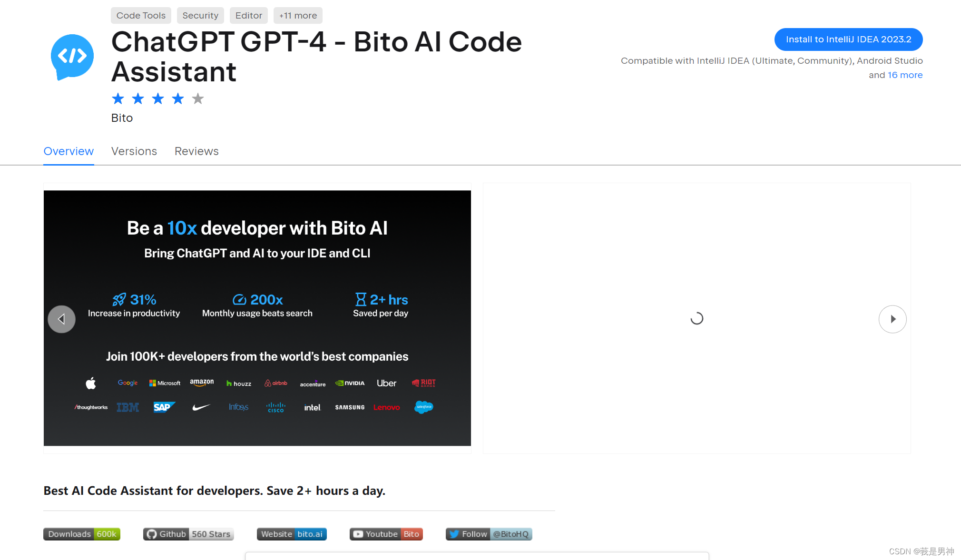Screen dimensions: 961x560
Task: Switch to the Reviews tab
Action: click(x=196, y=151)
